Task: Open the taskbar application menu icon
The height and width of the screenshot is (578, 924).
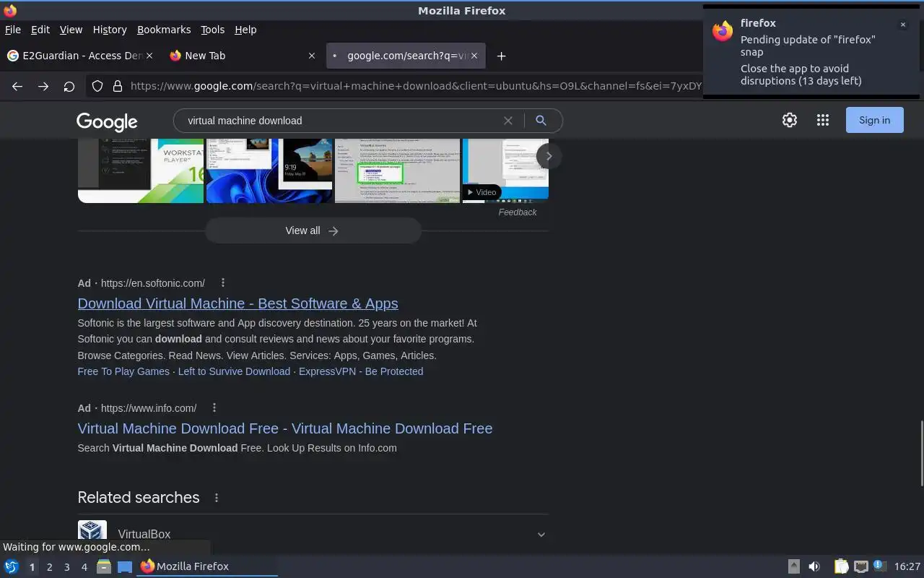Action: pos(12,566)
